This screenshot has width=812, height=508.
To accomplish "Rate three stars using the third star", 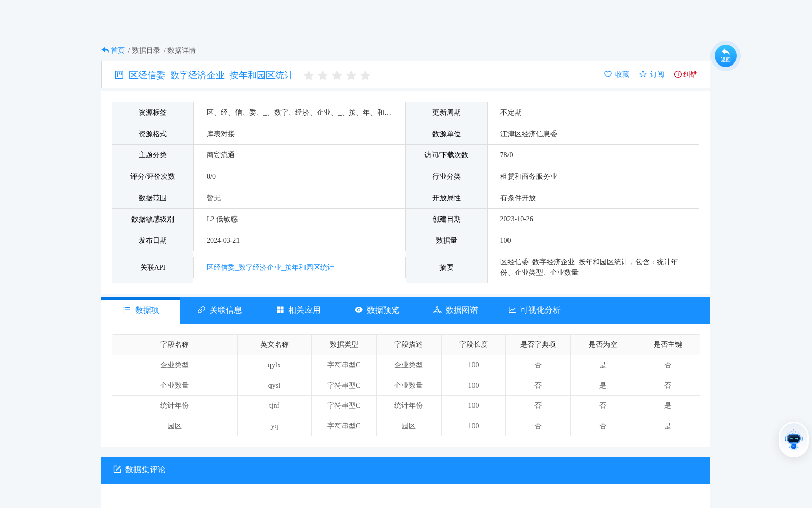I will coord(336,75).
